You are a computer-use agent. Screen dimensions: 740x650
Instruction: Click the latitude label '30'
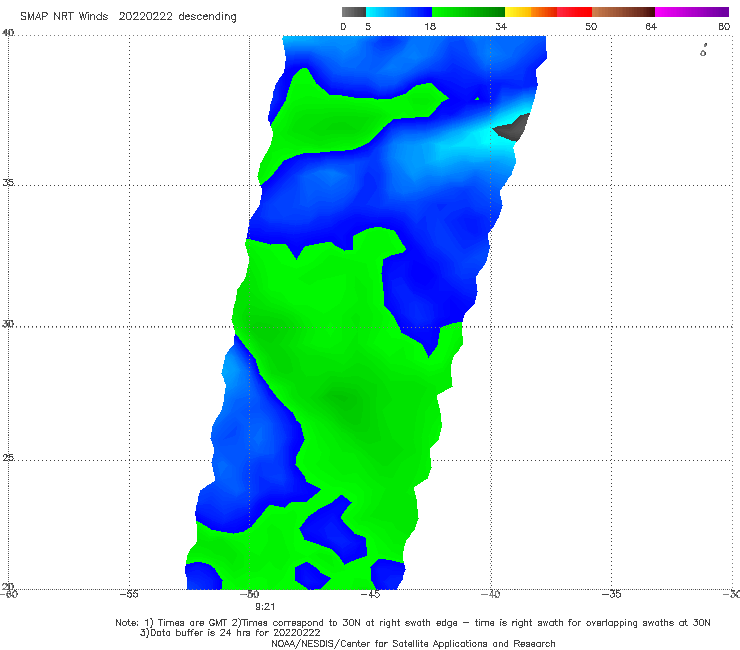[x=8, y=324]
